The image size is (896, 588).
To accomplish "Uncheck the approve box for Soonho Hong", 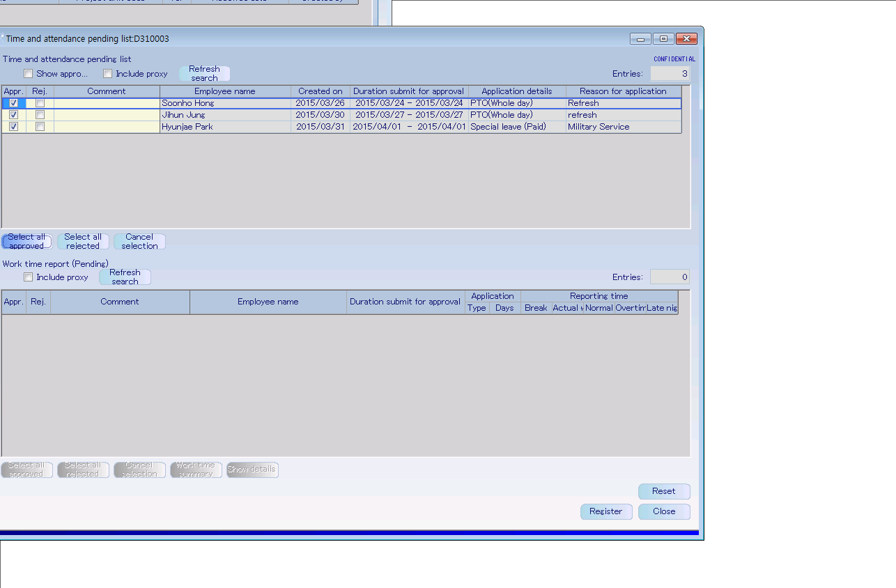I will (x=14, y=103).
